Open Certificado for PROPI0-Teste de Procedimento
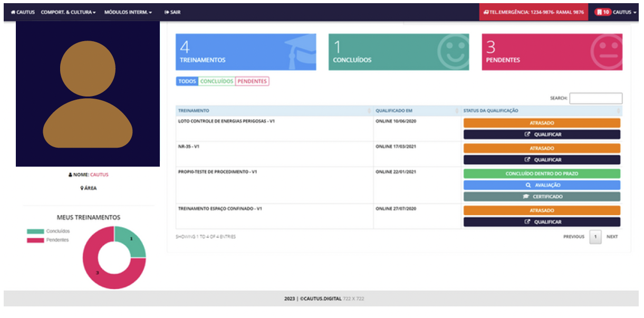644x318 pixels. [x=542, y=197]
